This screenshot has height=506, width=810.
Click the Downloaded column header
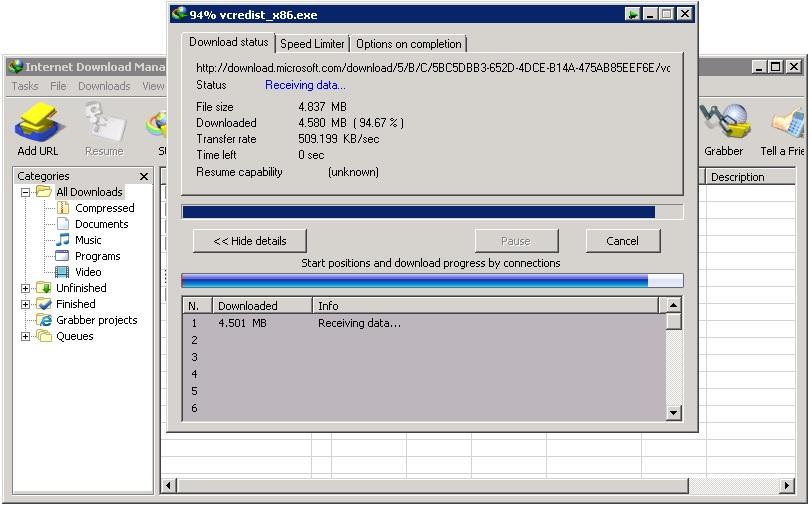[x=262, y=306]
